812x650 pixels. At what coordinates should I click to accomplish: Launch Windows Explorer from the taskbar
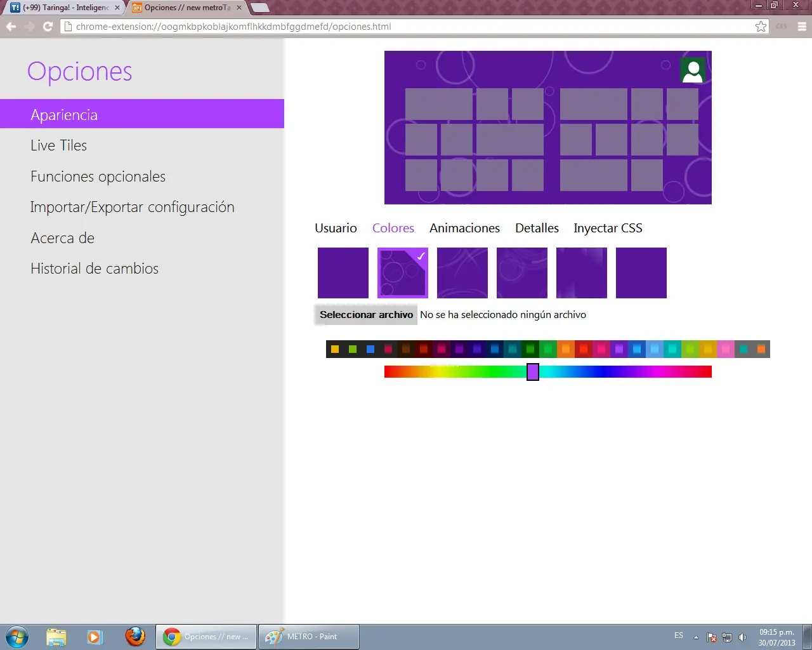56,637
